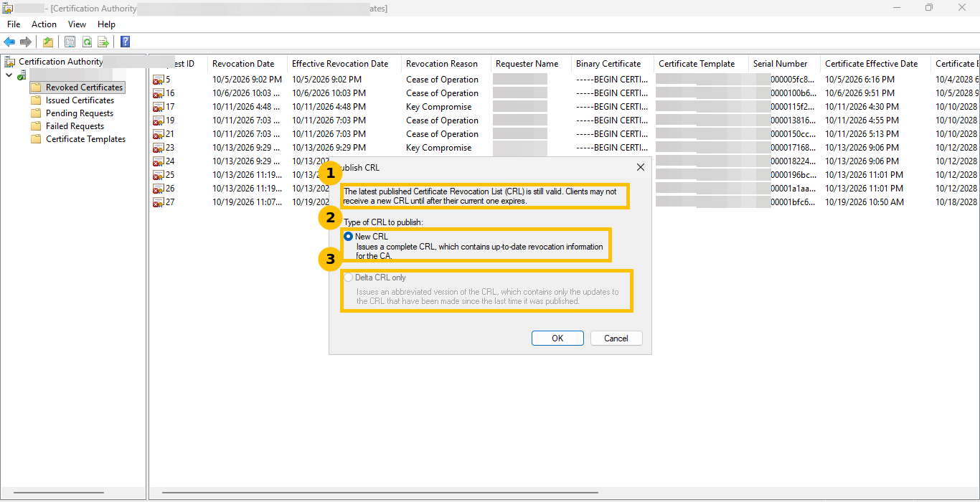Image resolution: width=980 pixels, height=502 pixels.
Task: Click the blue Help question mark icon
Action: coord(125,42)
